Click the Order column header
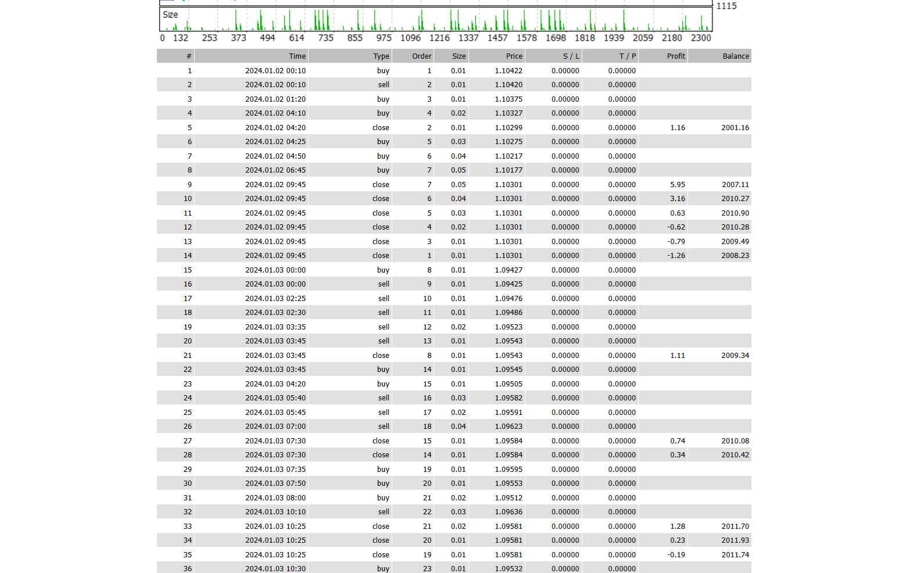 421,56
